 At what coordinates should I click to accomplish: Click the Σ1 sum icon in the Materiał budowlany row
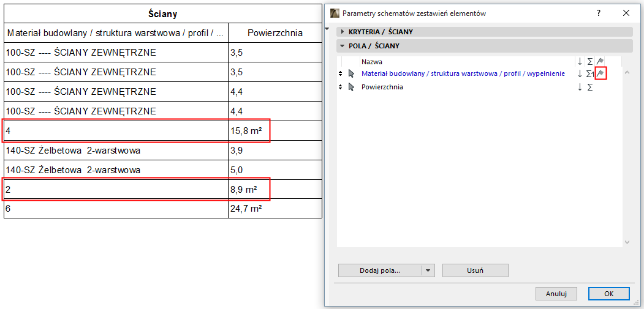point(590,74)
